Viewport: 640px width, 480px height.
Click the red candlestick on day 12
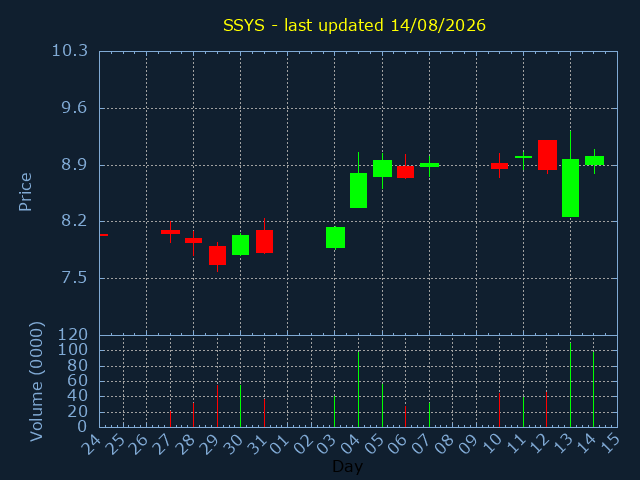[x=547, y=155]
